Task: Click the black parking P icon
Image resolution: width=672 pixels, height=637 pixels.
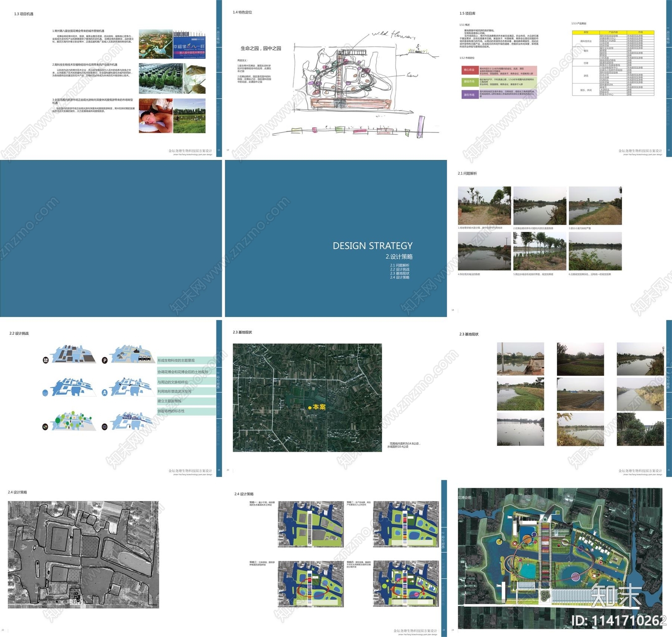Action: (105, 360)
